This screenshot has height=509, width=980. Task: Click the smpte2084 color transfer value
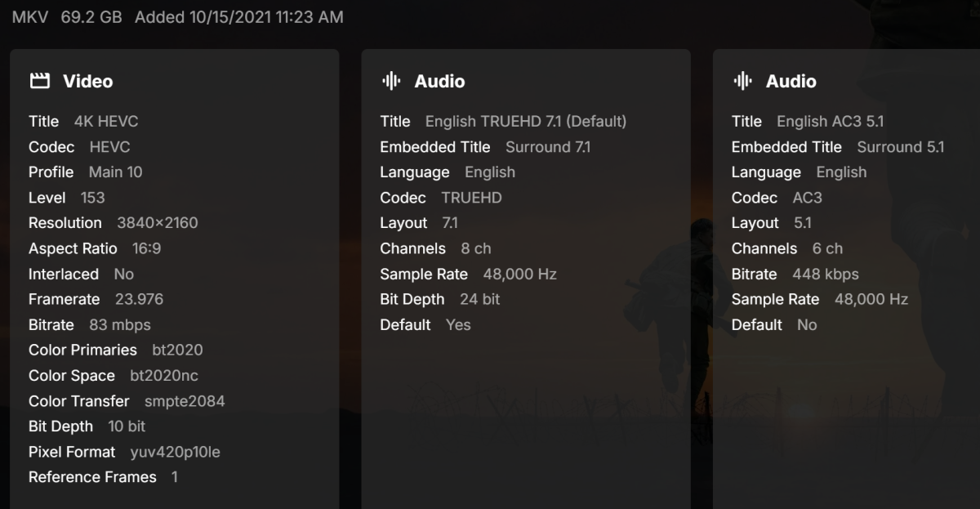tap(185, 400)
